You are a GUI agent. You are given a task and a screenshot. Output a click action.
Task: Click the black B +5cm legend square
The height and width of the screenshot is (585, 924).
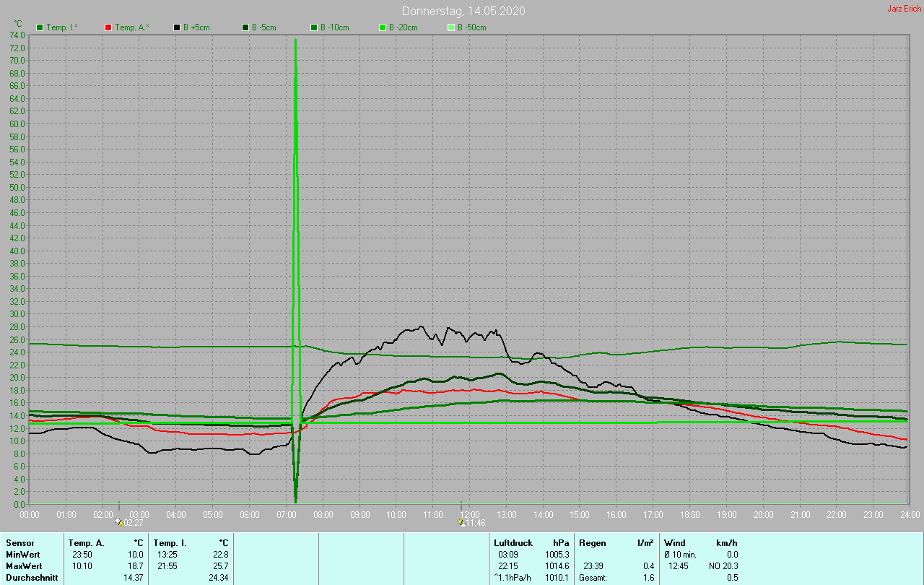tap(177, 27)
